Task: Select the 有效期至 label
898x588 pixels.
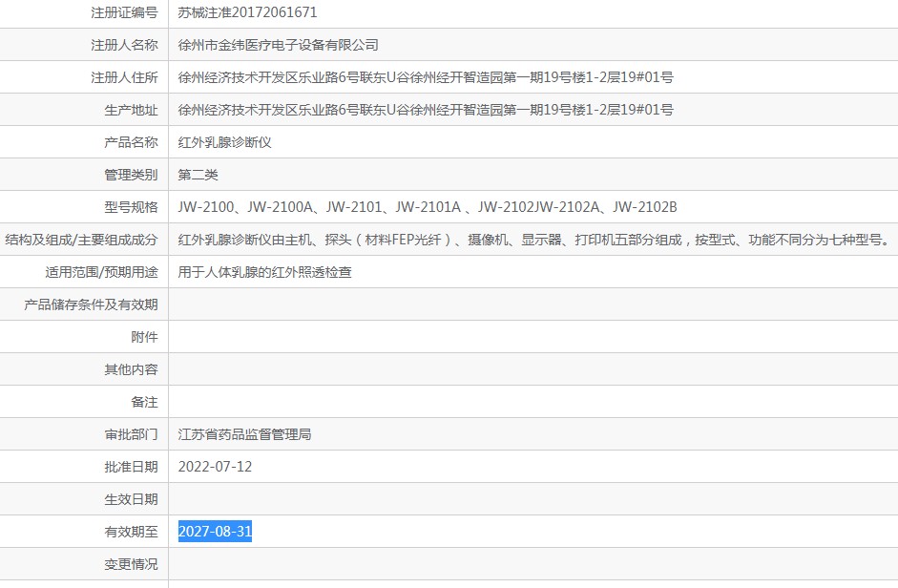Action: [x=131, y=532]
